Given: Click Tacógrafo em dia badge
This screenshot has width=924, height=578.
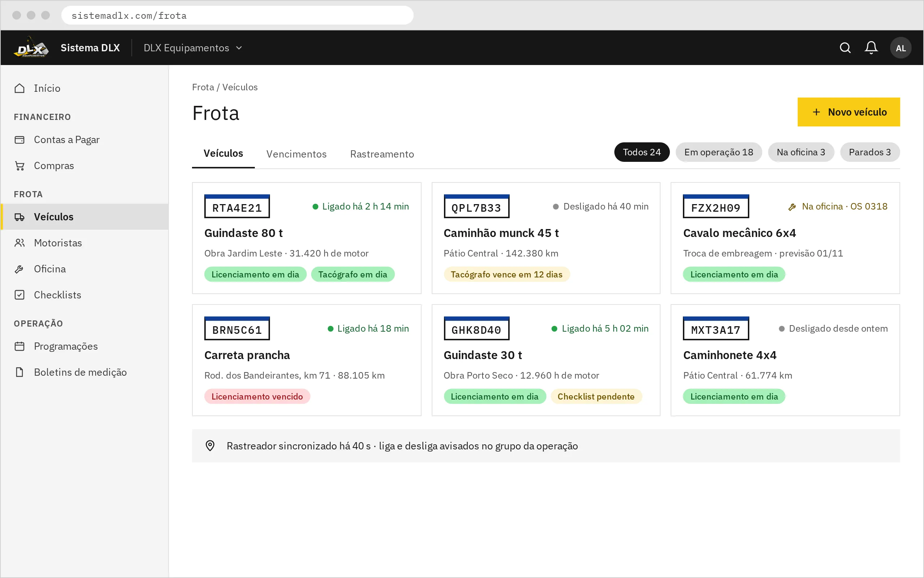Looking at the screenshot, I should [352, 275].
